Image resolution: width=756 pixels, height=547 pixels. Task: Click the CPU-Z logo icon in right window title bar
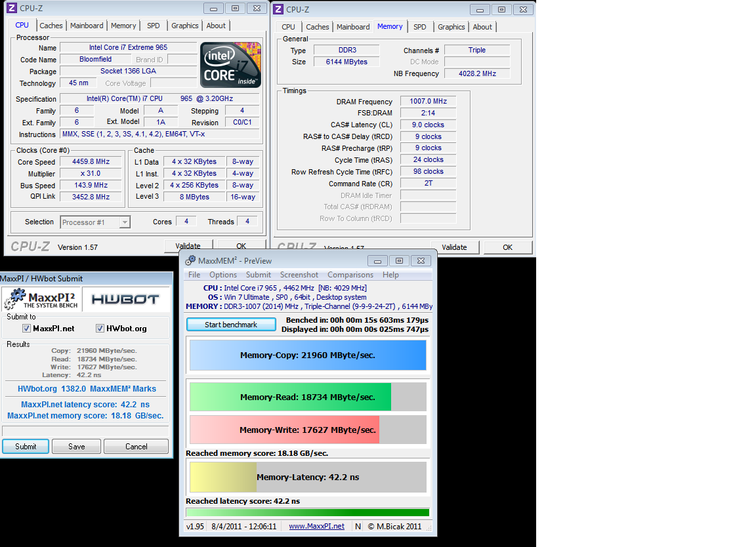pyautogui.click(x=278, y=9)
